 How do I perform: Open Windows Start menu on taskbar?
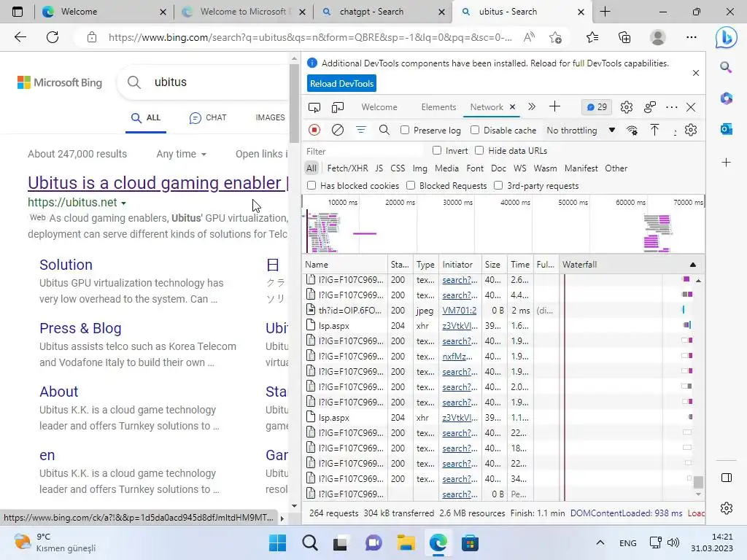click(x=277, y=542)
